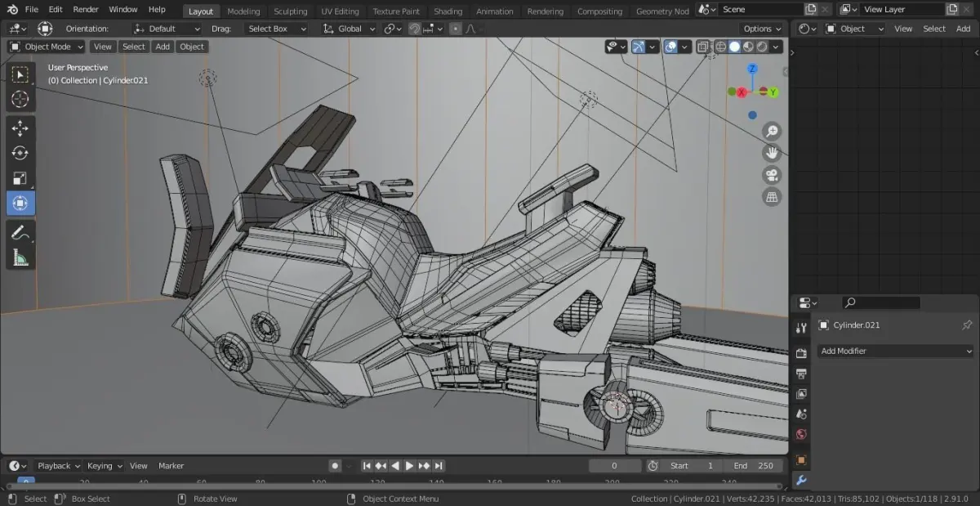Activate the 3D Cursor tool
This screenshot has width=980, height=506.
(x=20, y=100)
